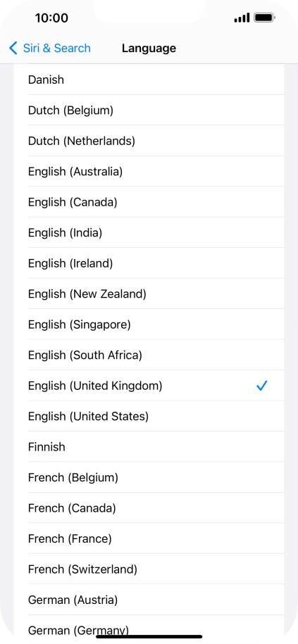Select English (United States) language
Screen dimensions: 298x644
coord(149,416)
